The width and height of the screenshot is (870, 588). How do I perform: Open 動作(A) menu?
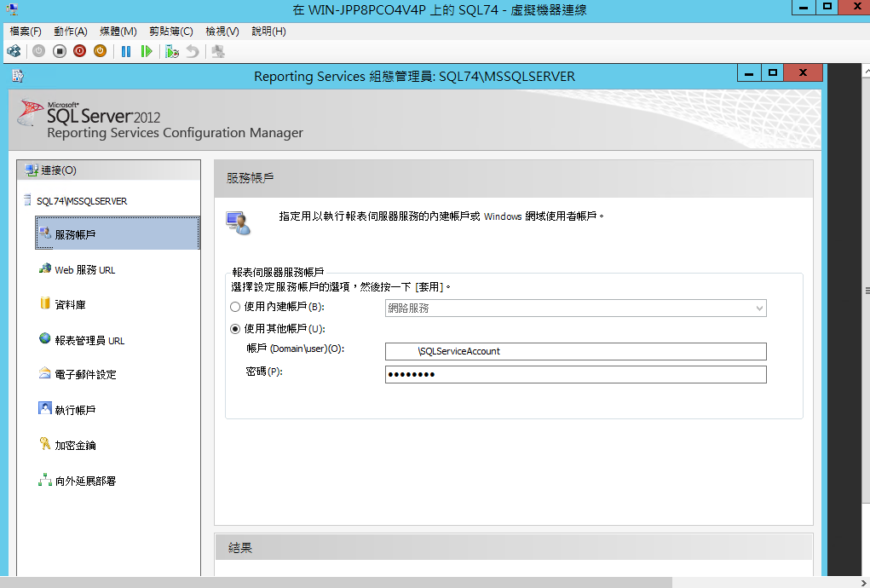tap(71, 32)
